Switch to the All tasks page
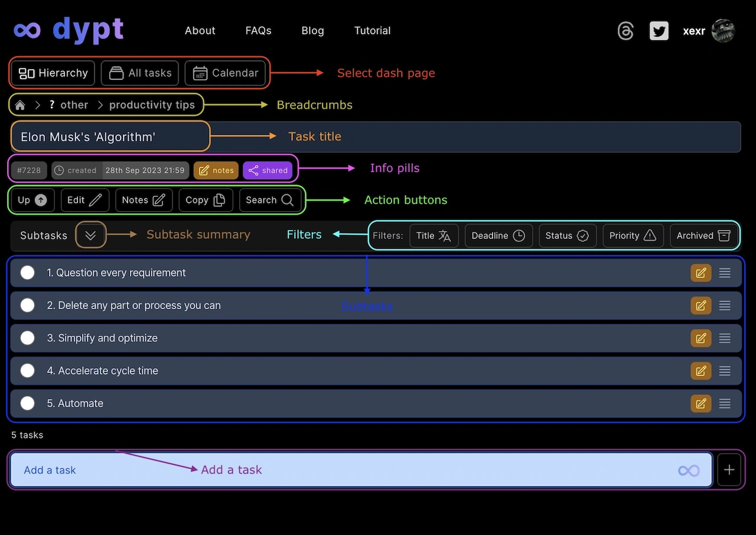 point(141,73)
